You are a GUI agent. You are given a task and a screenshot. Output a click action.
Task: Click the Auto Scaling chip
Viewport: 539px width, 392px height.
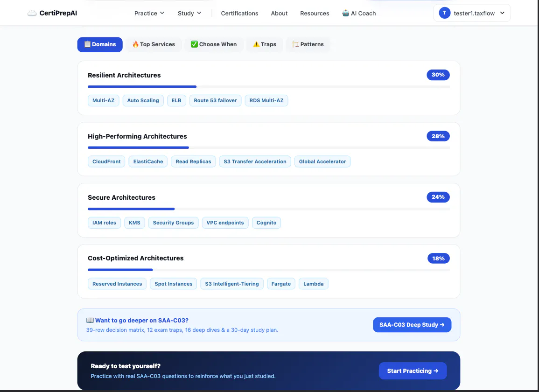pos(143,100)
